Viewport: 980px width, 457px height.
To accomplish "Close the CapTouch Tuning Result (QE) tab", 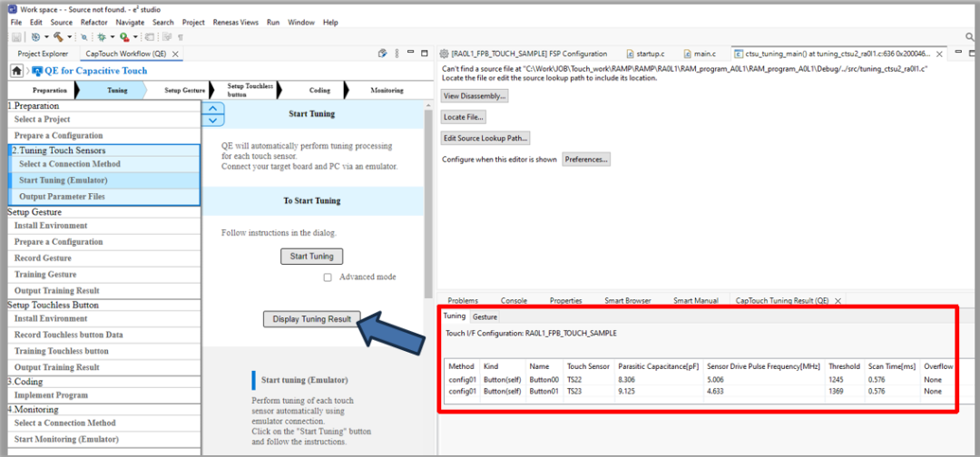I will pyautogui.click(x=838, y=300).
